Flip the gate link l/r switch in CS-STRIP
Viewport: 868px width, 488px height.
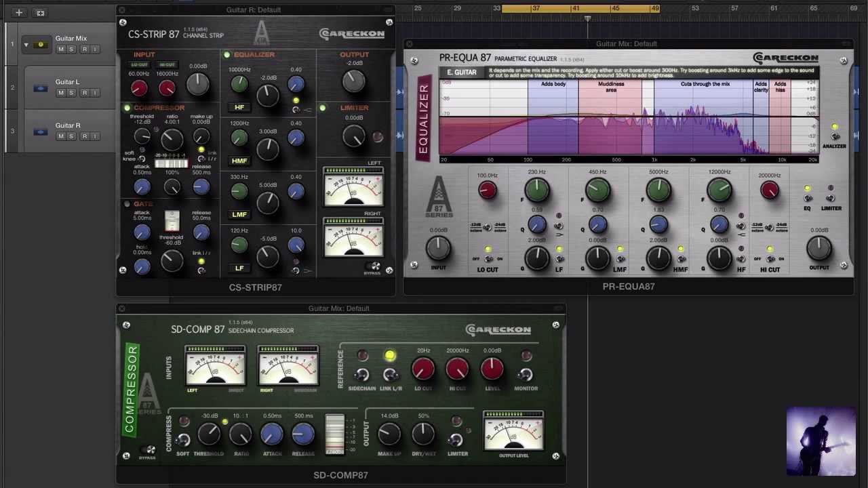[201, 270]
